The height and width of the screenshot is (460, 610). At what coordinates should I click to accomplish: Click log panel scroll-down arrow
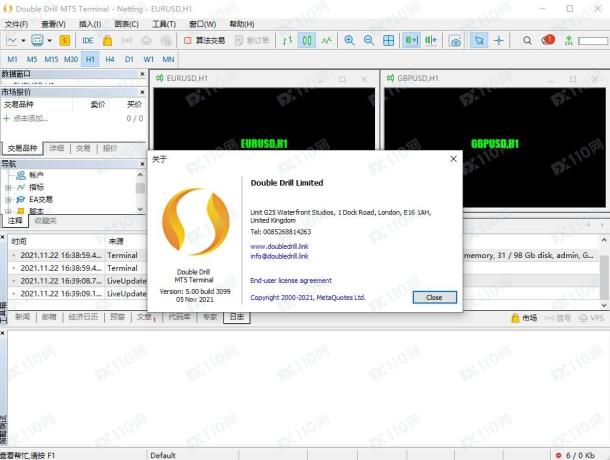pos(604,305)
